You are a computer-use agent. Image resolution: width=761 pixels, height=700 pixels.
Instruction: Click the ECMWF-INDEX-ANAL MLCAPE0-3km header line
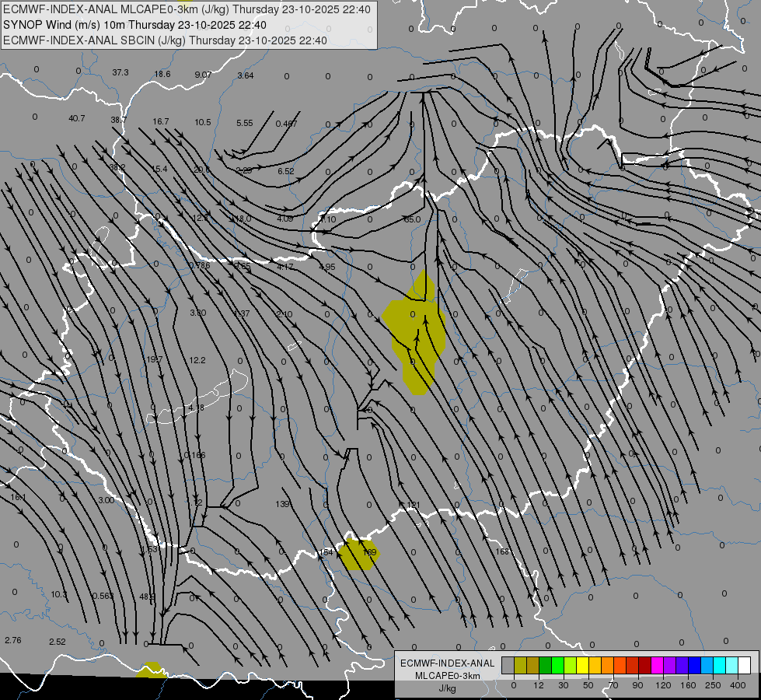click(x=187, y=9)
